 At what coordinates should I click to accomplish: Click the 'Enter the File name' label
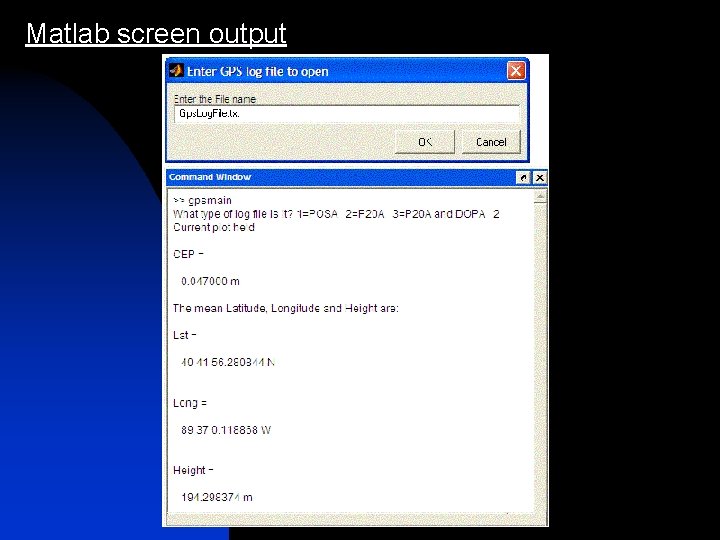214,99
